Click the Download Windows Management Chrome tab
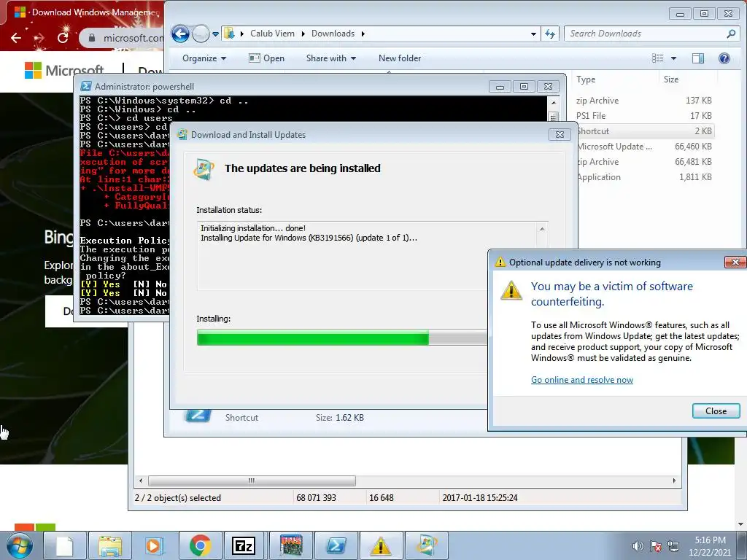747x560 pixels. coord(85,12)
